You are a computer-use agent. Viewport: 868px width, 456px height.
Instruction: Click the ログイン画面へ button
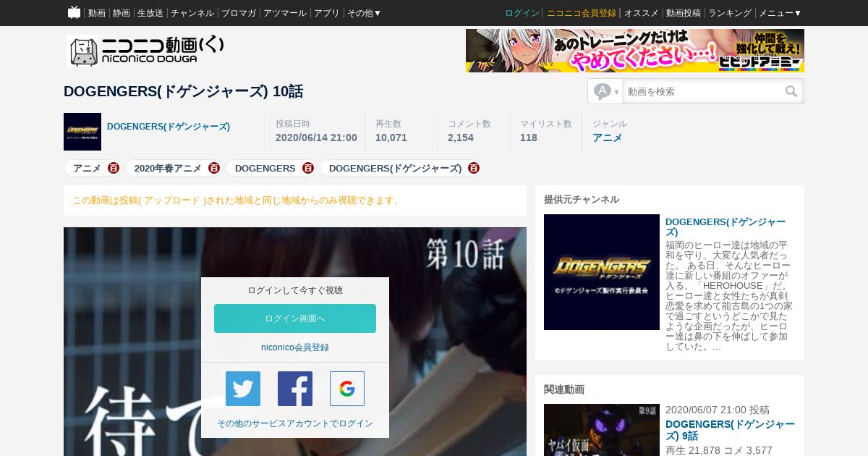point(295,318)
